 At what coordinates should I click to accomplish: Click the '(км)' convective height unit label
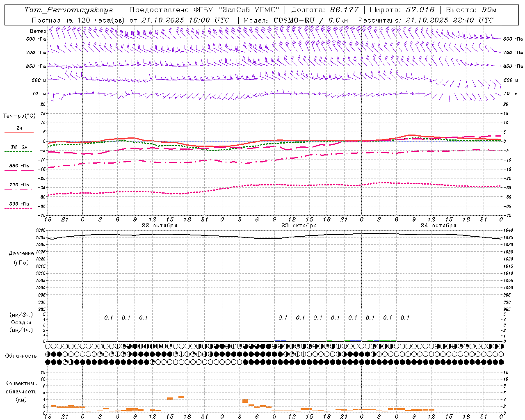coord(21,399)
